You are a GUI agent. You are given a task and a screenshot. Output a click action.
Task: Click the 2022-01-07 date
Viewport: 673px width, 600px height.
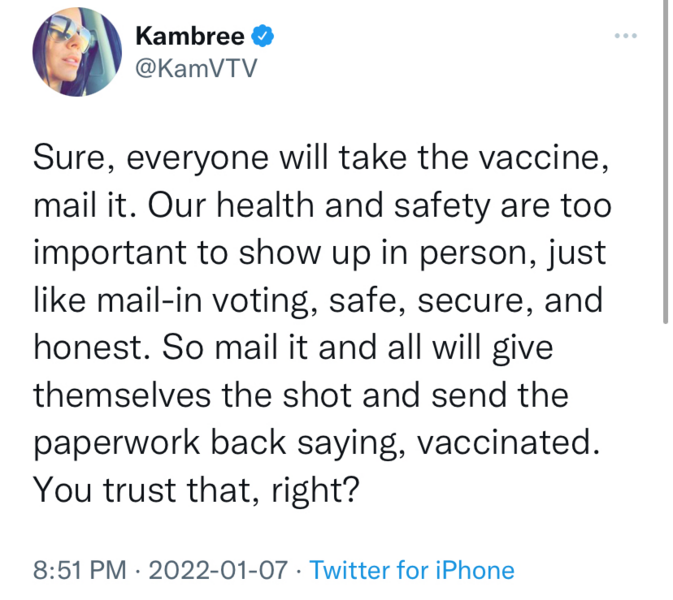tap(218, 570)
